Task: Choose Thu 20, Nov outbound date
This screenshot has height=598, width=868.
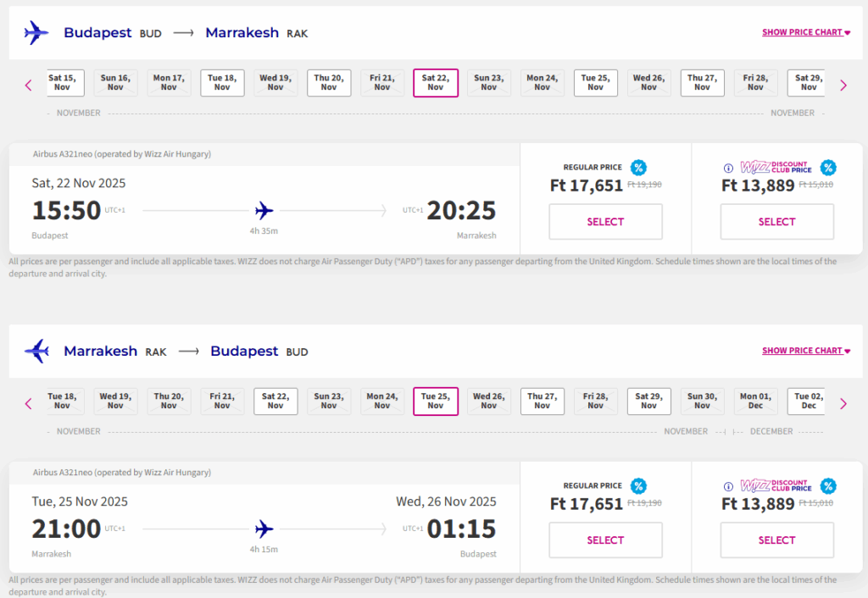Action: click(x=329, y=82)
